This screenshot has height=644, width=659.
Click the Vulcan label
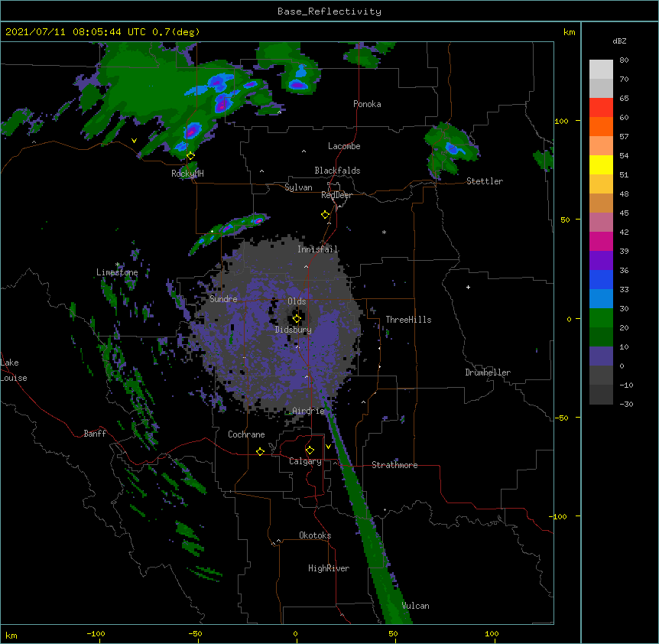pyautogui.click(x=415, y=606)
